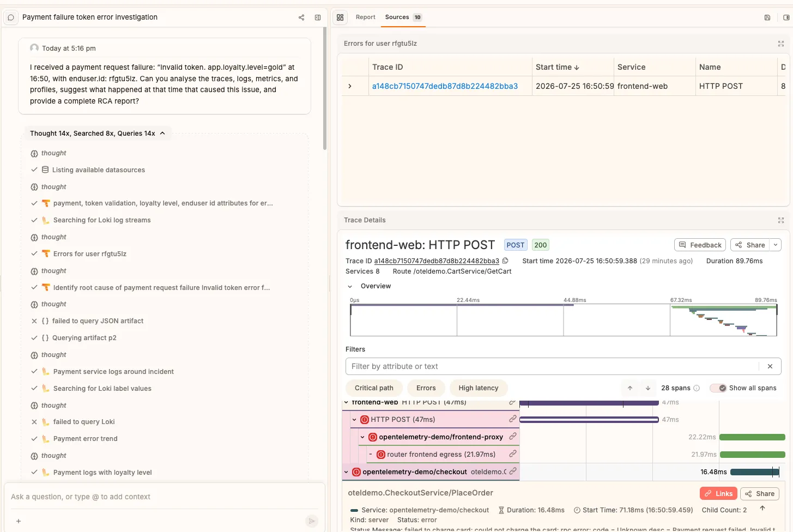Filter spans by Critical path
793x532 pixels.
[374, 388]
